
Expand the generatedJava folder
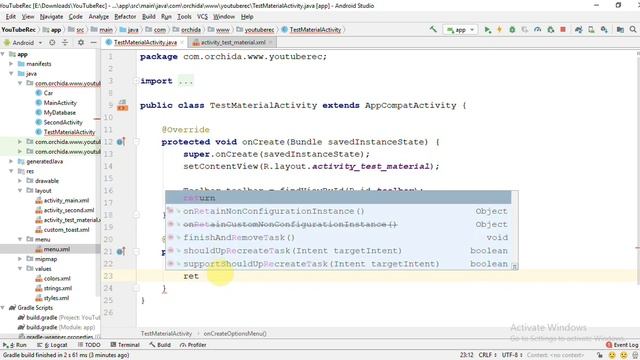11,162
